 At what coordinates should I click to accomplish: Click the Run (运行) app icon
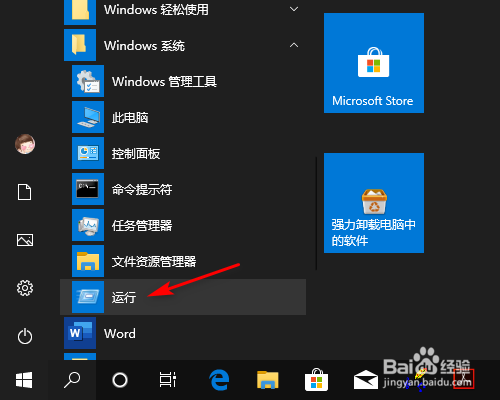[88, 297]
